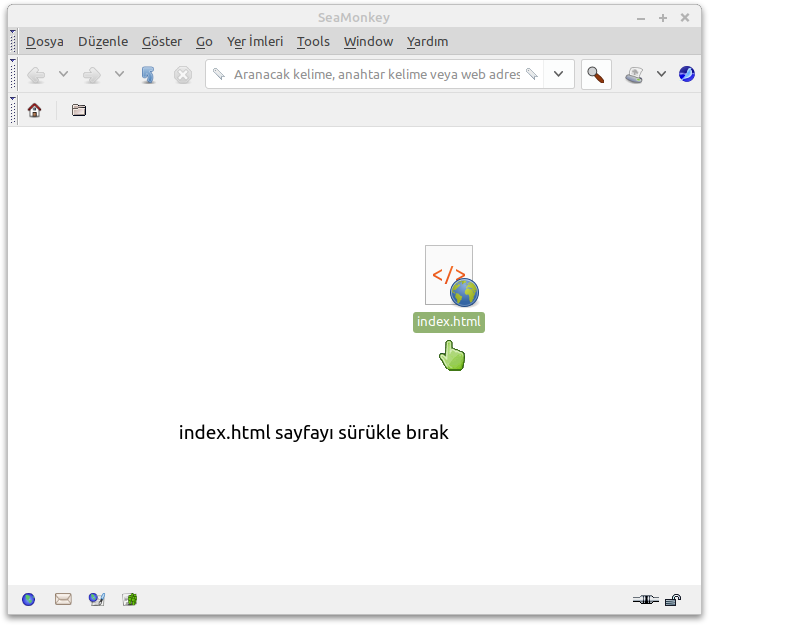
Task: Click the address bar input field
Action: [x=375, y=75]
